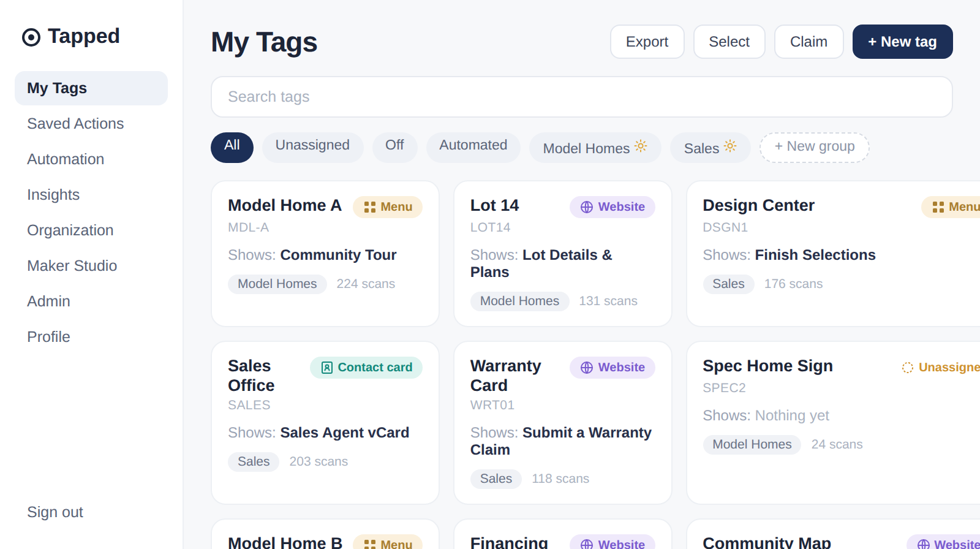Screen dimensions: 980x549
Task: Open the Model Home A tag title
Action: click(285, 205)
